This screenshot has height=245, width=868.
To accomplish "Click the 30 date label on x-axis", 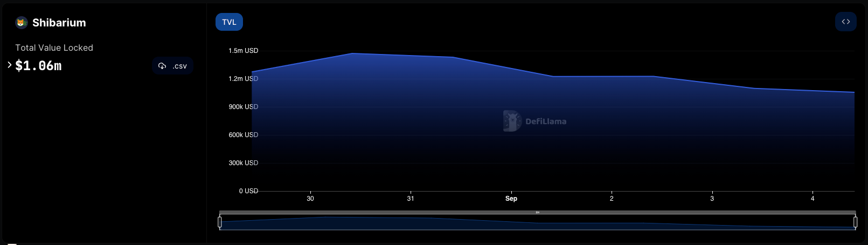I will [310, 199].
